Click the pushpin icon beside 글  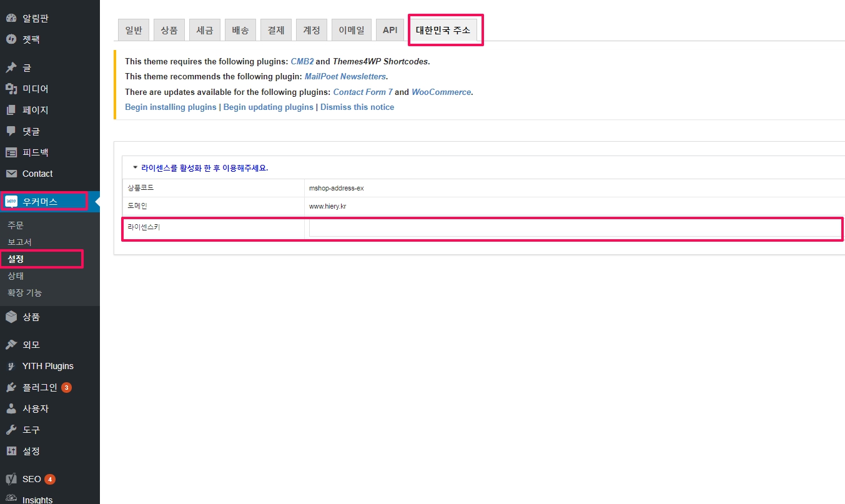point(11,67)
